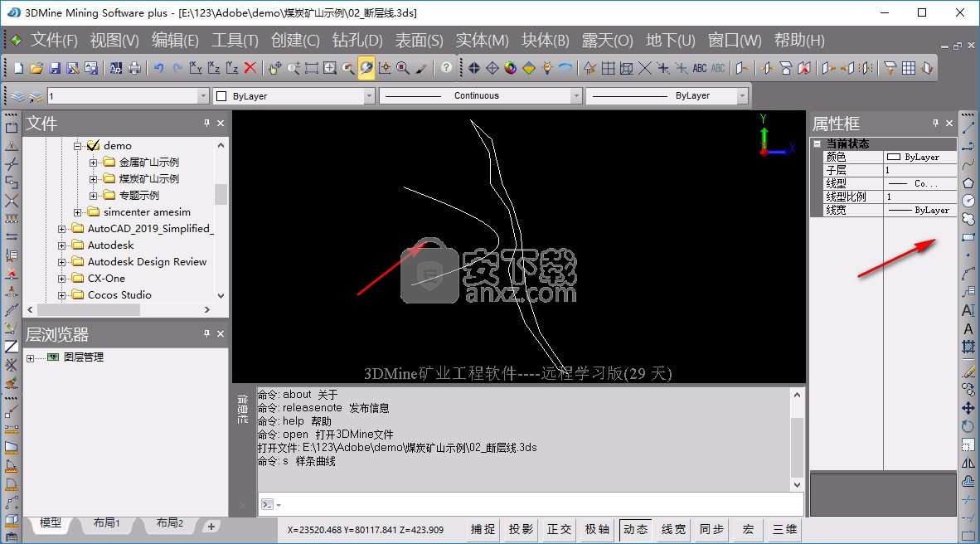The height and width of the screenshot is (544, 980).
Task: Expand the 金属矿山示例 folder
Action: click(93, 163)
